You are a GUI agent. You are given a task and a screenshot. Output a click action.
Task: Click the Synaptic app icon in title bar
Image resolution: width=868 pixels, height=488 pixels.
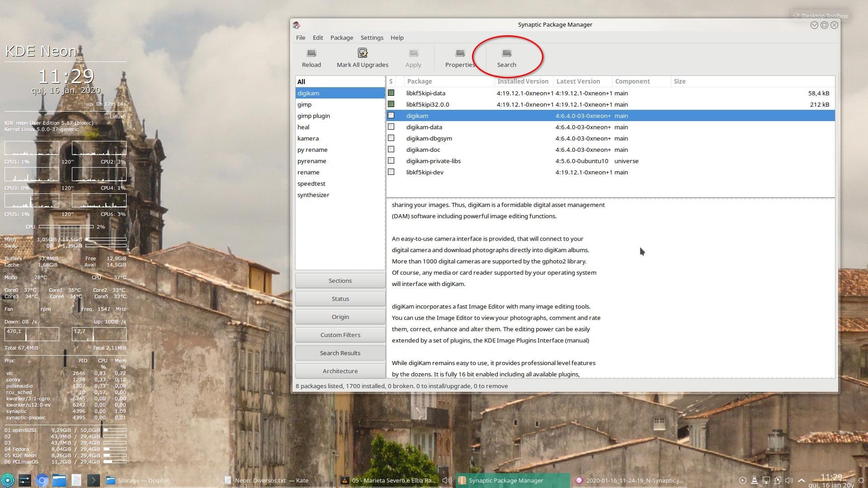[x=297, y=25]
